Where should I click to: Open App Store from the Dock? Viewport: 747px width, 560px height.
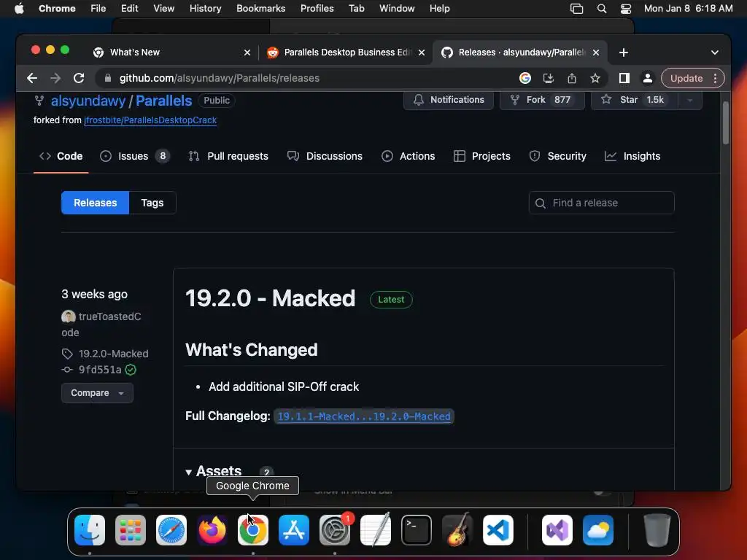pos(294,530)
